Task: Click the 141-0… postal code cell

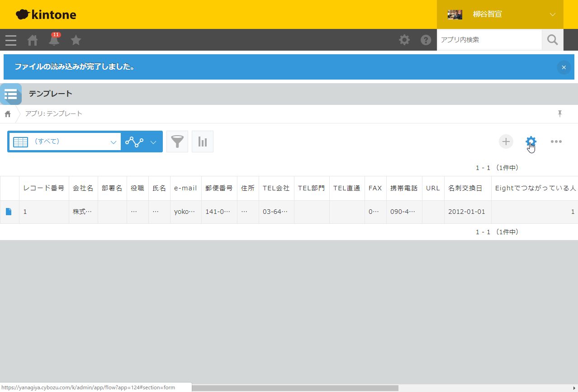Action: click(x=219, y=212)
